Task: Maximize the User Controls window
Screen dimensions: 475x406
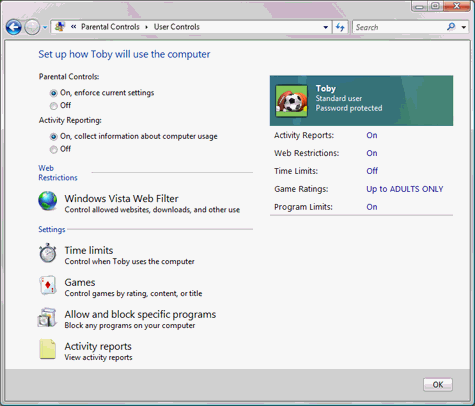Action: [435, 6]
